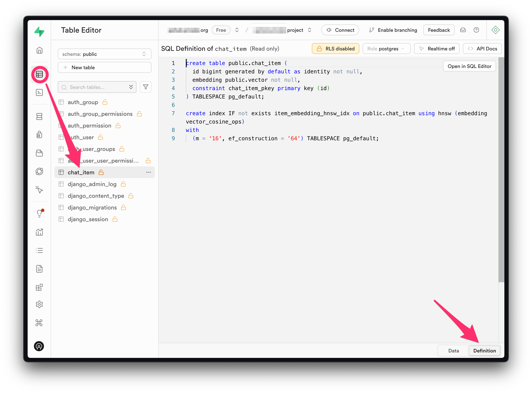Toggle Realtime off switch

click(x=438, y=49)
